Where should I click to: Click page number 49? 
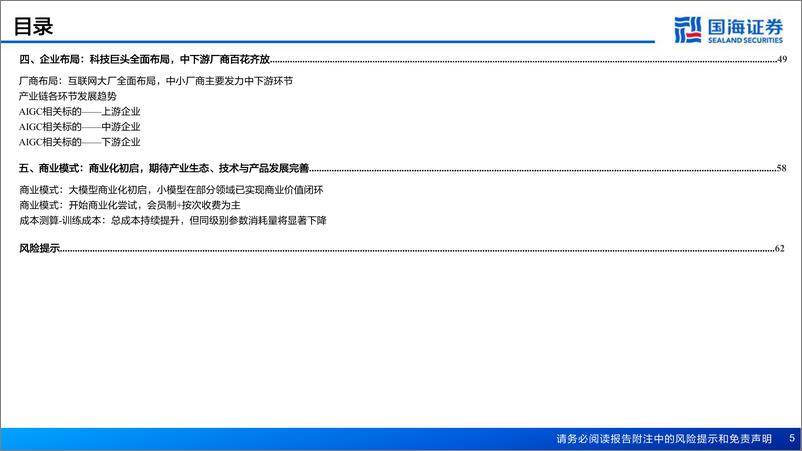[x=782, y=59]
